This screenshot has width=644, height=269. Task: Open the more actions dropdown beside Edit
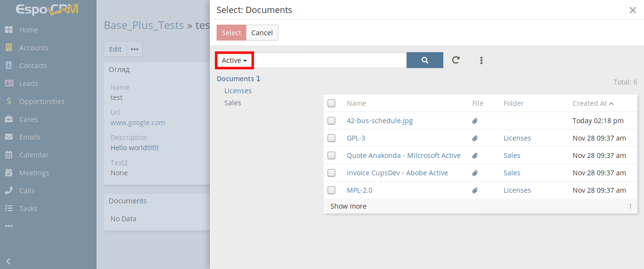coord(135,49)
